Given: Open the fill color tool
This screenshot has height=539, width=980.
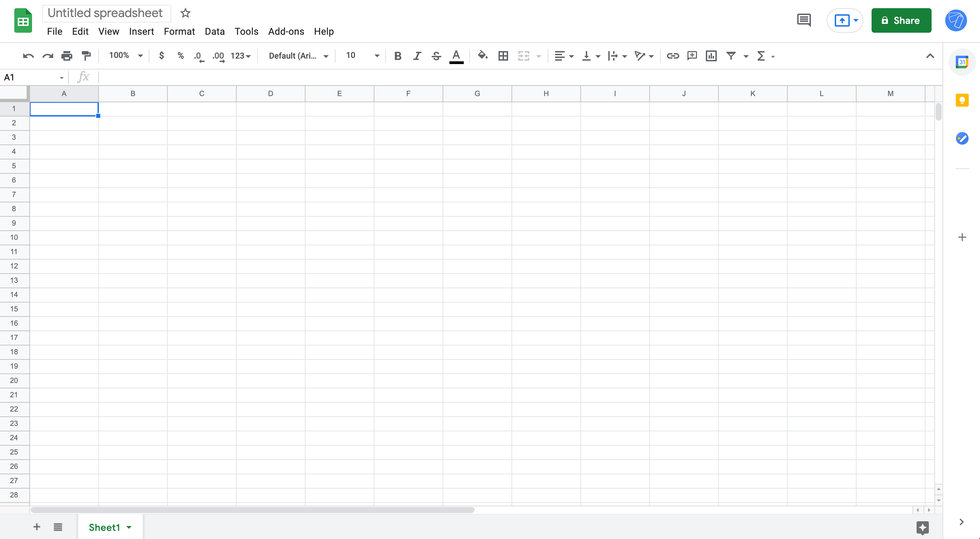Looking at the screenshot, I should pyautogui.click(x=482, y=56).
